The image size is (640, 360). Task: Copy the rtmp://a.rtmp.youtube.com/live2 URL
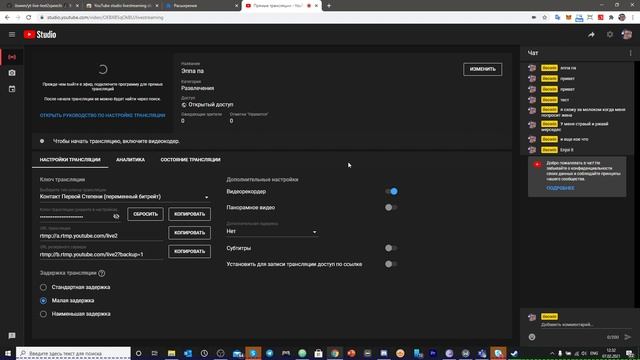189,233
